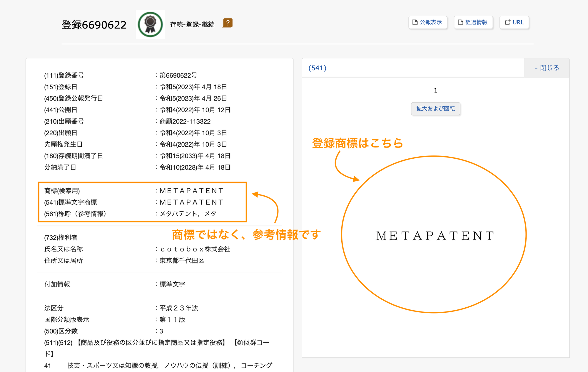
Task: Click installment expiry date 令和10(2028)年 4月 18日
Action: [x=195, y=167]
